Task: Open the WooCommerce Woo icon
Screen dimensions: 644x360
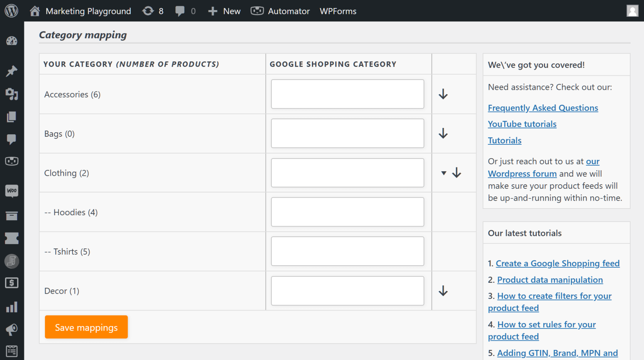Action: pyautogui.click(x=12, y=191)
